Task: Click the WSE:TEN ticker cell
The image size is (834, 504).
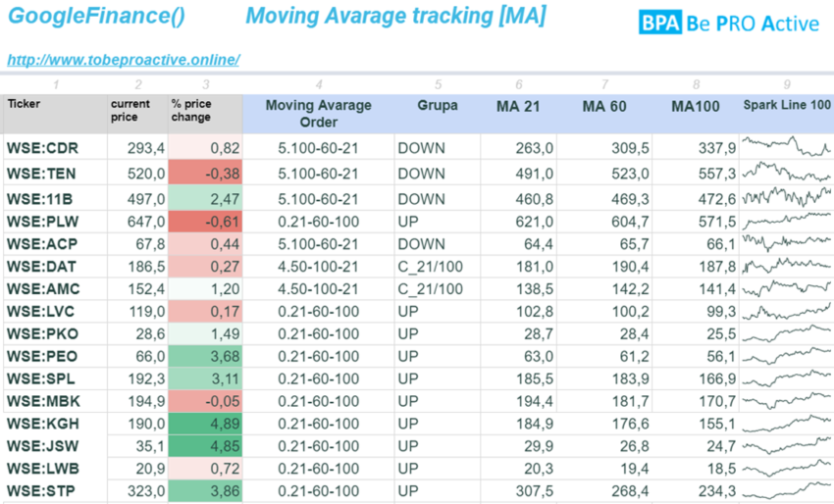Action: [x=55, y=174]
